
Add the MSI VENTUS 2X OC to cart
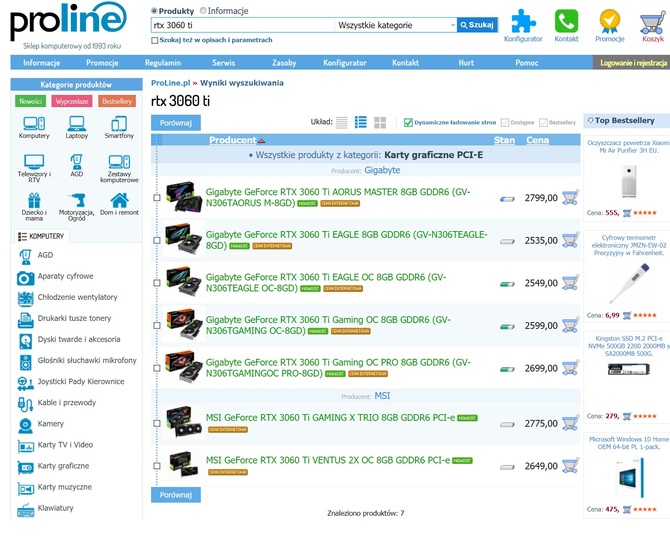(x=570, y=466)
